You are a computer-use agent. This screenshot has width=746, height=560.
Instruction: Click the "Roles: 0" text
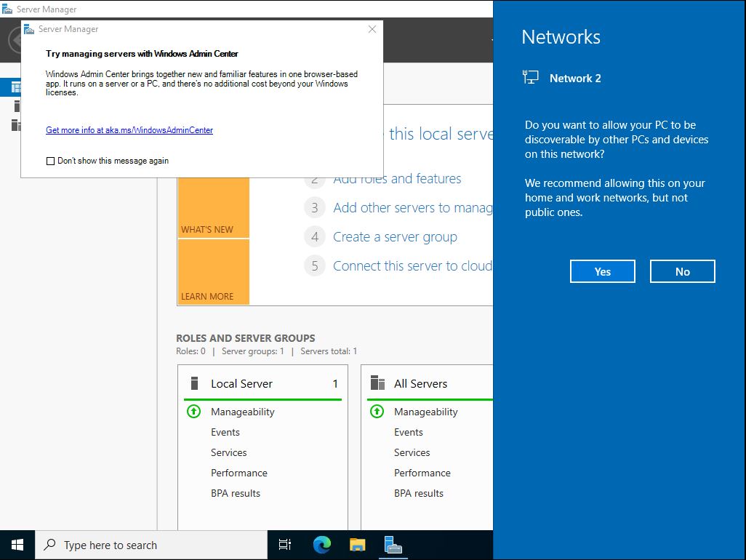tap(190, 351)
